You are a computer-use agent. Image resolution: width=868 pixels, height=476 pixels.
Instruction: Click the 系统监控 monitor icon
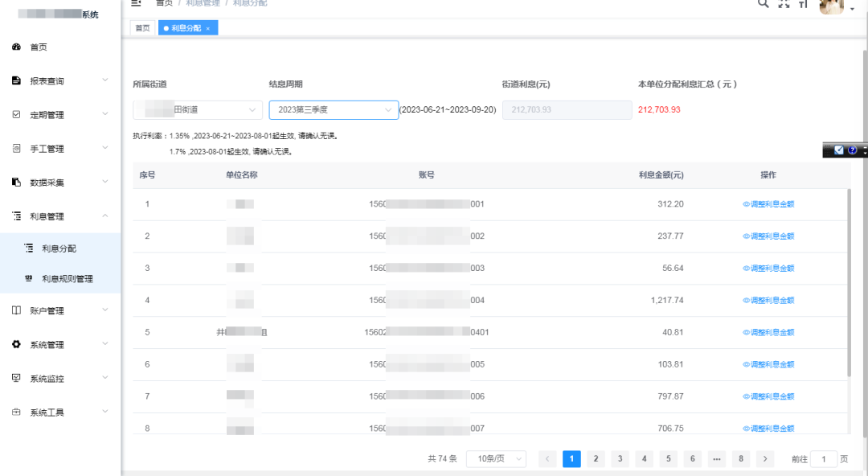point(16,379)
